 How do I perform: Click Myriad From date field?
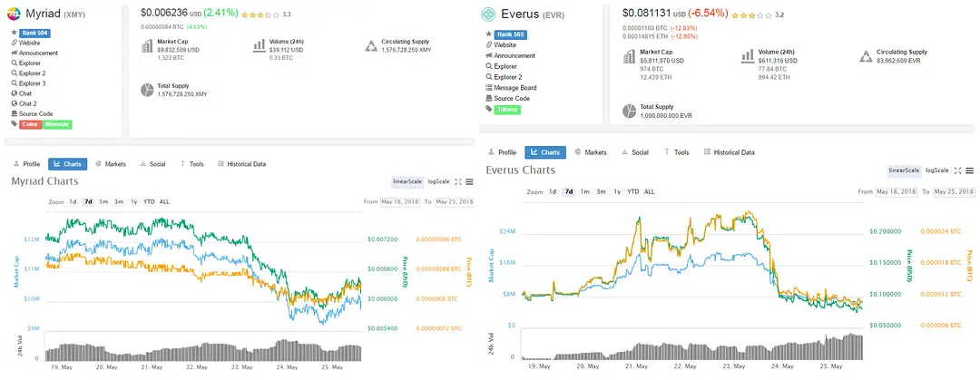point(399,202)
